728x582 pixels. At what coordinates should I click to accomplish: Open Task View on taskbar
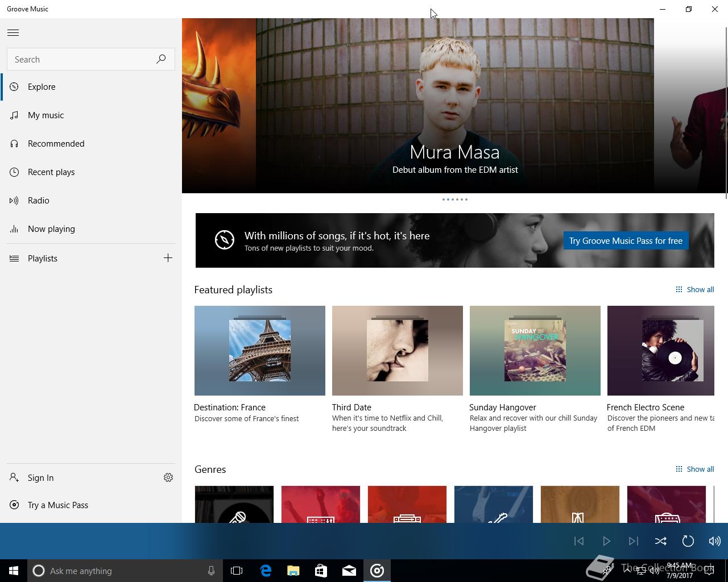(x=237, y=571)
